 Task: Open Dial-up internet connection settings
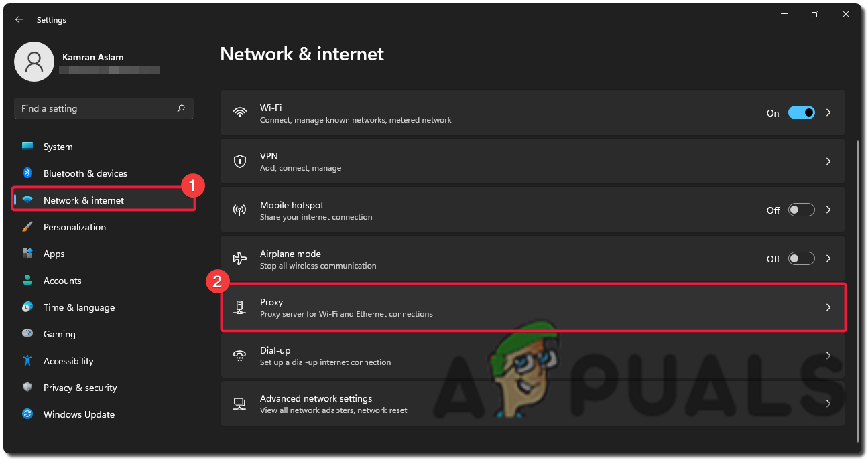coord(533,356)
